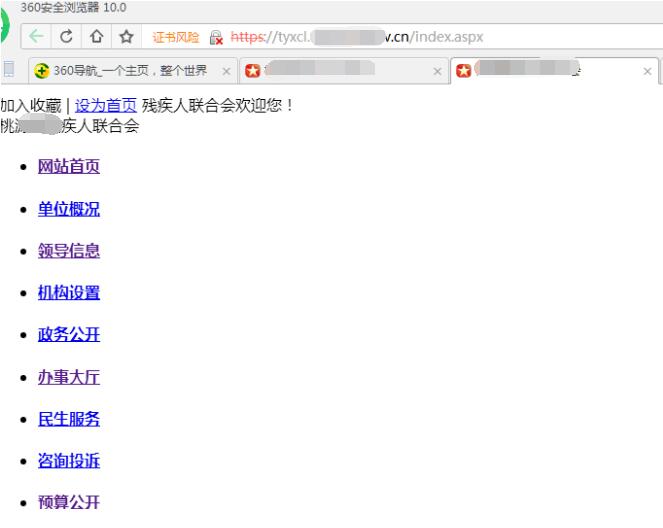Switch to the 360导航 tab

pyautogui.click(x=120, y=72)
